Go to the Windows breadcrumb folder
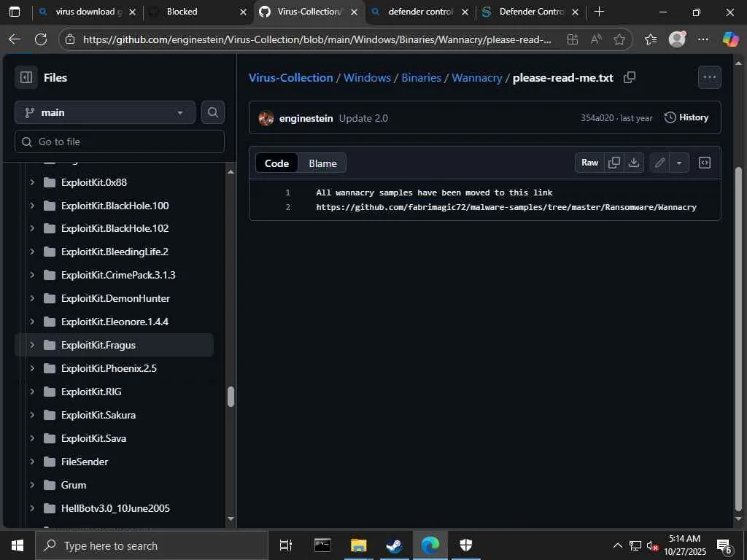Screen dimensions: 747x560 [x=367, y=77]
